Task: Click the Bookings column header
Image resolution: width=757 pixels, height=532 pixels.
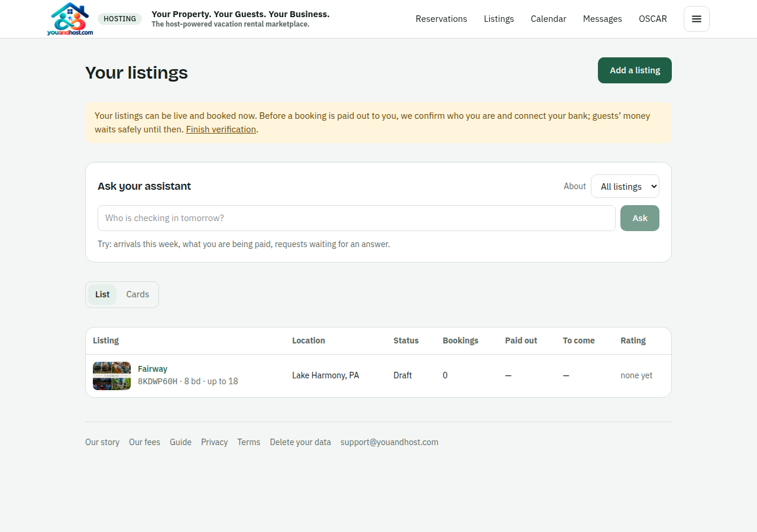Action: click(x=461, y=340)
